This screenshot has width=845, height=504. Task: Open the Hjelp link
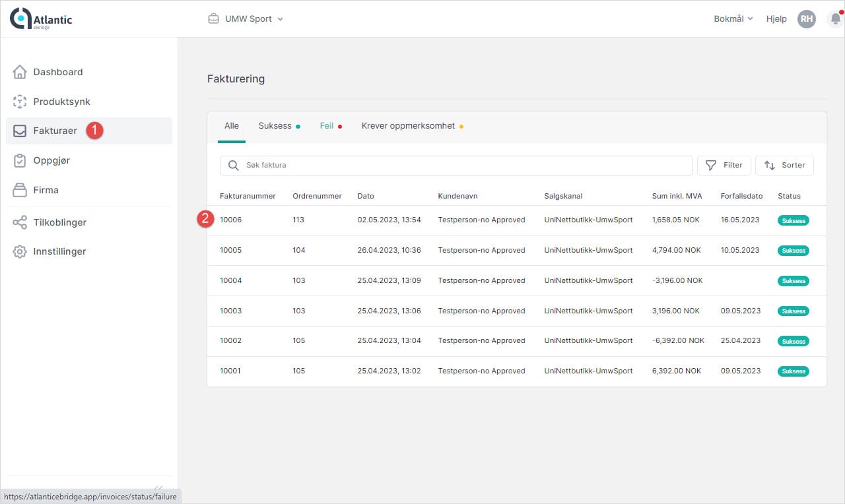click(x=776, y=19)
